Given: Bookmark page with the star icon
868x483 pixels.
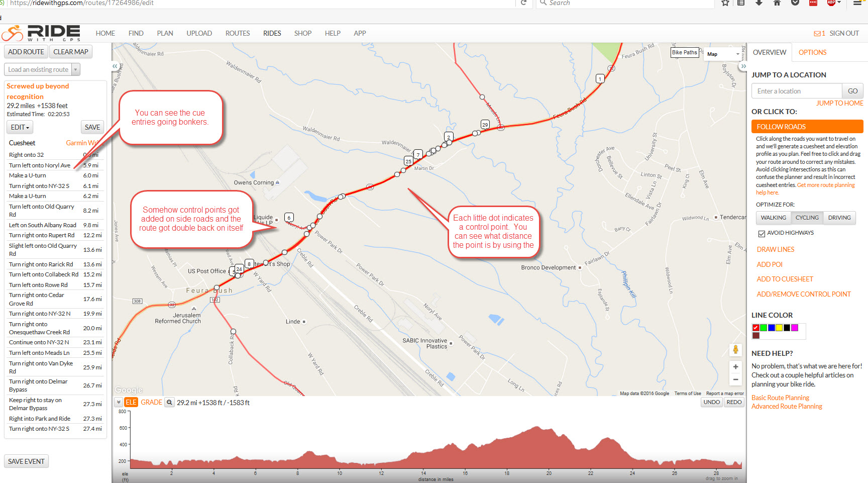Looking at the screenshot, I should tap(725, 3).
